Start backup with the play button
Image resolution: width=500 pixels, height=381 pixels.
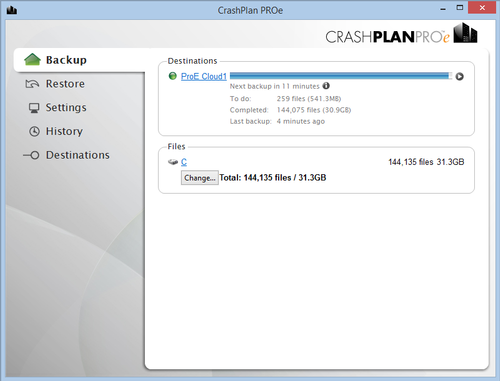pos(460,76)
